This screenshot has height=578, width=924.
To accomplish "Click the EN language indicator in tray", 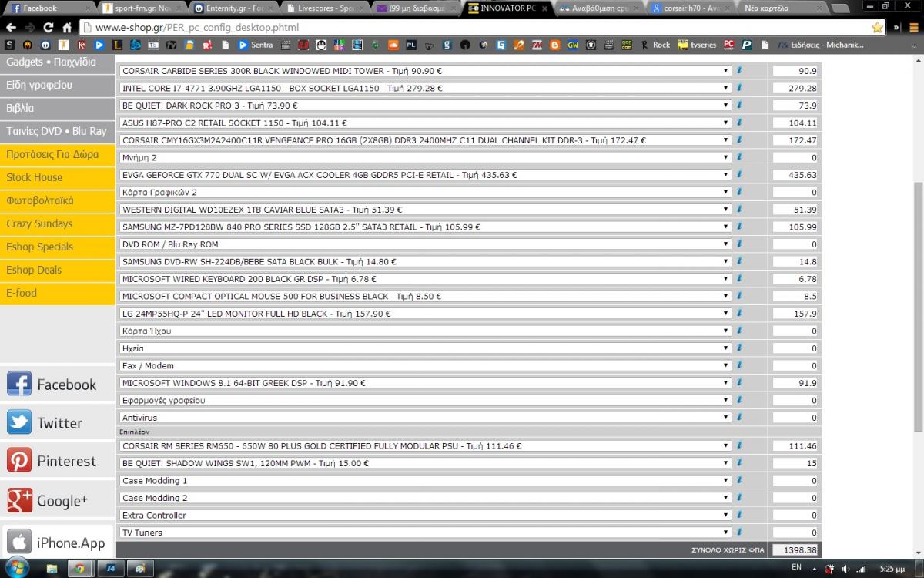I will coord(796,566).
